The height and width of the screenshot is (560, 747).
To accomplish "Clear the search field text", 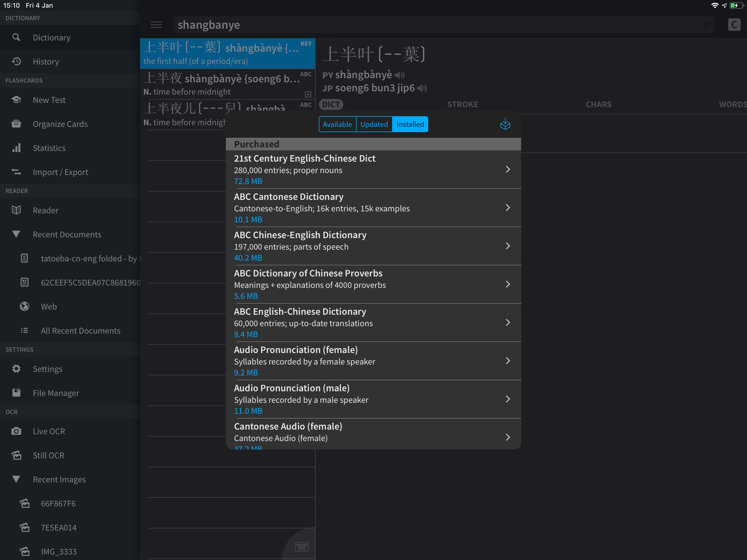I will point(707,25).
